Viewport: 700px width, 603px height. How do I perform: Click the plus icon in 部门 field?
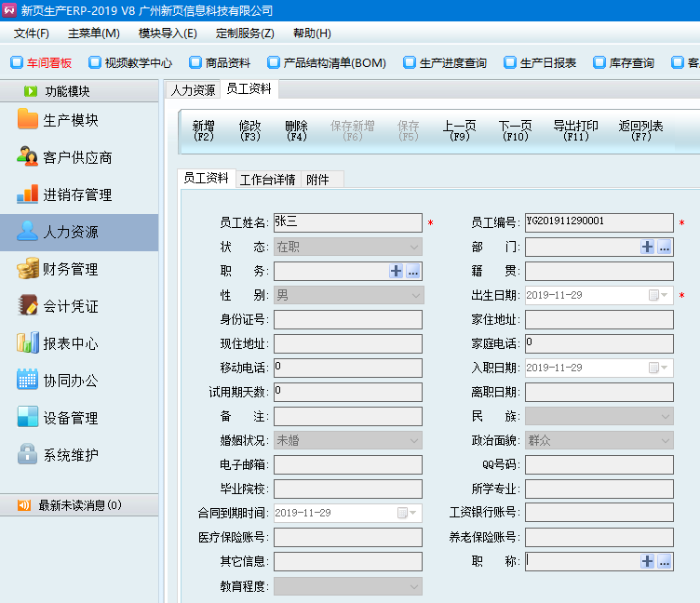pos(648,247)
